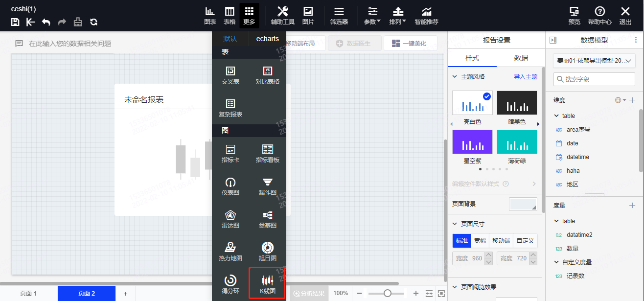
Task: Select the 标准 page size option
Action: [x=462, y=241]
